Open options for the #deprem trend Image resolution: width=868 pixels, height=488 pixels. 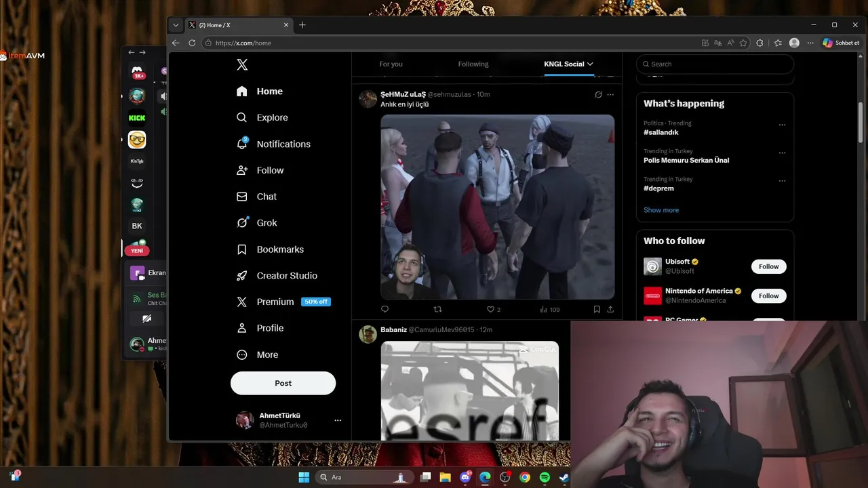point(782,181)
